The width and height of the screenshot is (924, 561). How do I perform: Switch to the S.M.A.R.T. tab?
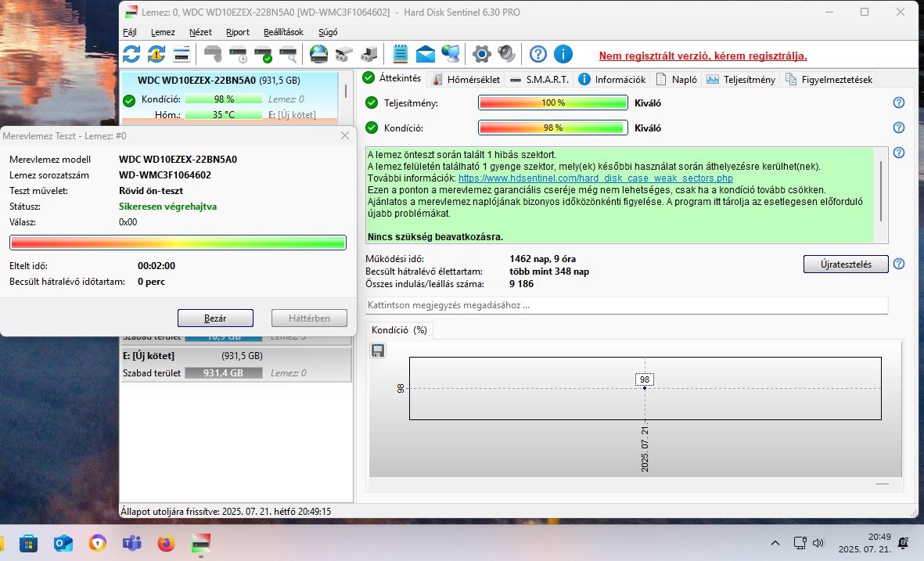pos(540,79)
